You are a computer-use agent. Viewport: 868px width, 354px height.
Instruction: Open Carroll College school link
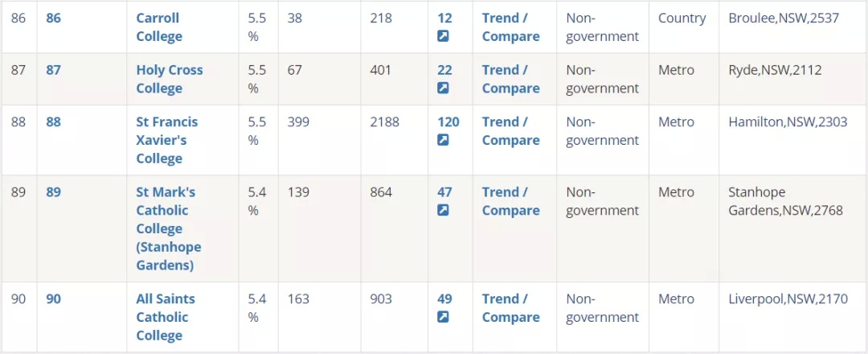159,27
